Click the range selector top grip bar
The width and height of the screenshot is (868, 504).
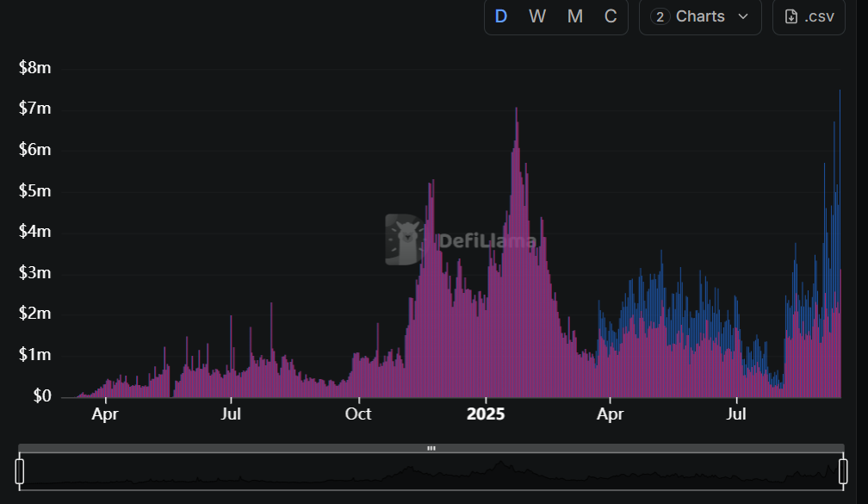click(x=431, y=448)
